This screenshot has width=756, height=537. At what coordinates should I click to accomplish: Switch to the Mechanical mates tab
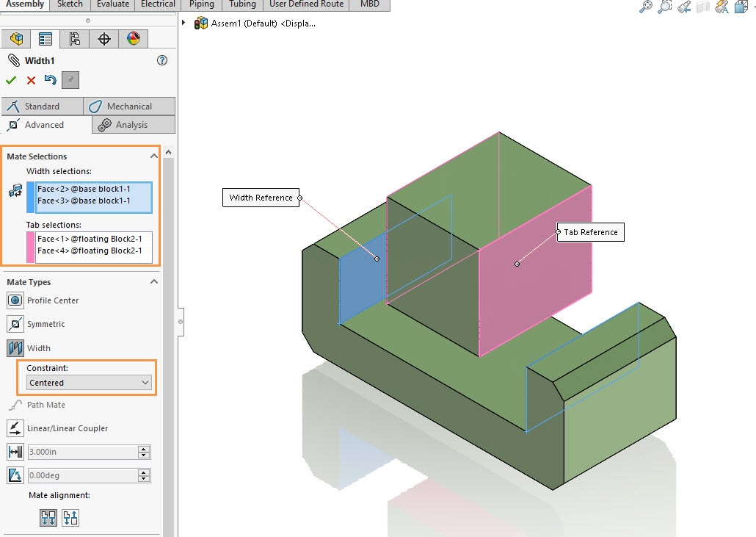click(129, 106)
